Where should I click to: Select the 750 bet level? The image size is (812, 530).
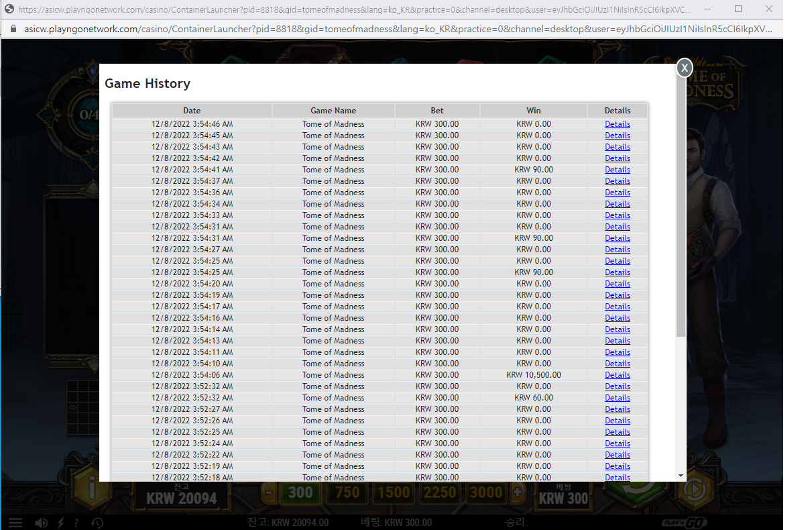point(347,492)
